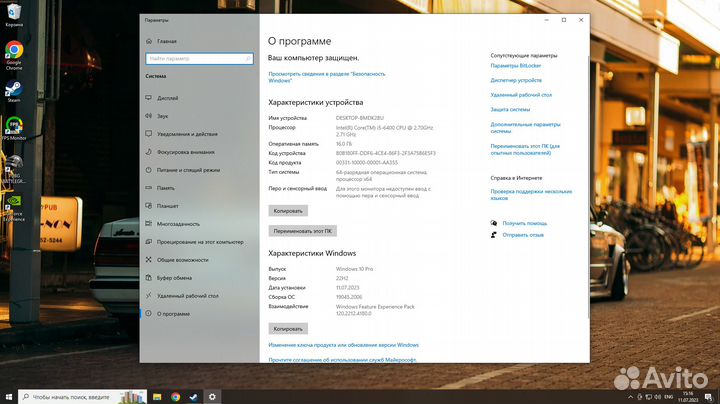Image resolution: width=720 pixels, height=404 pixels.
Task: Click Переименовать этот ПК button
Action: pyautogui.click(x=303, y=231)
